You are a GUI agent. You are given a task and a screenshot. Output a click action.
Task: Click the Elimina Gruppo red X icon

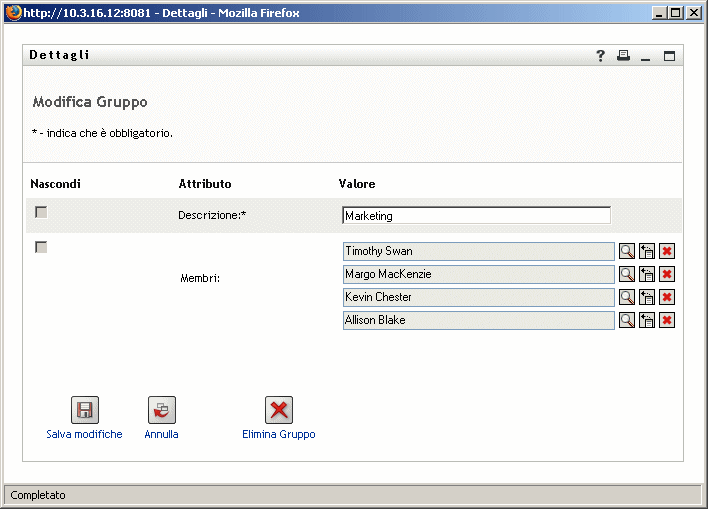tap(279, 410)
